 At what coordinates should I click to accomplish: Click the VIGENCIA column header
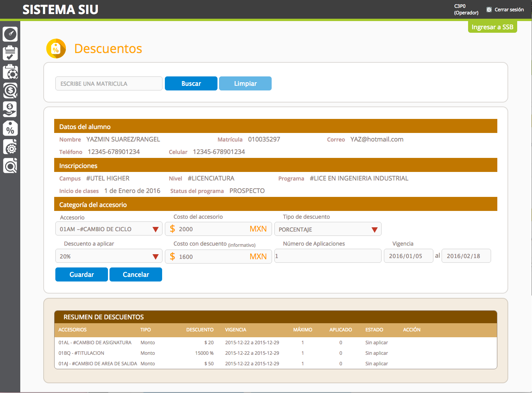(x=235, y=329)
